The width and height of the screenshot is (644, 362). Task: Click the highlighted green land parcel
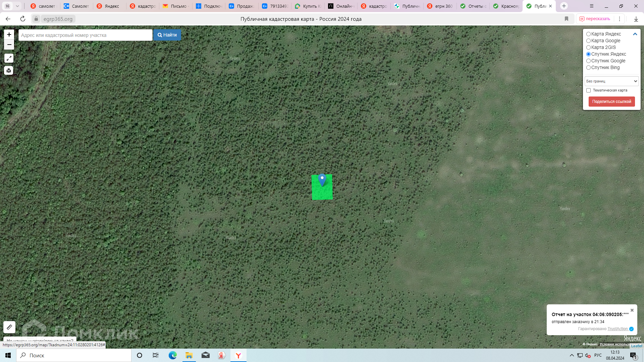pos(322,193)
